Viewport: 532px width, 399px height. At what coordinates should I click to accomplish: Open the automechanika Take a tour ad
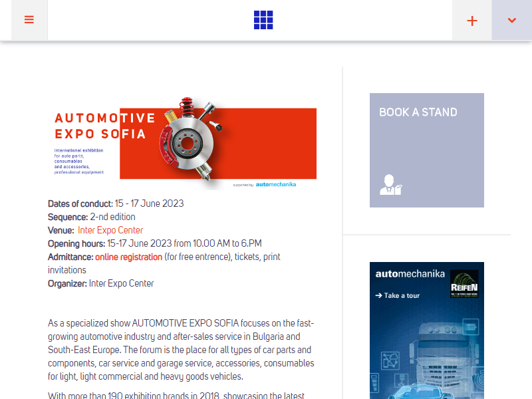coord(427,331)
